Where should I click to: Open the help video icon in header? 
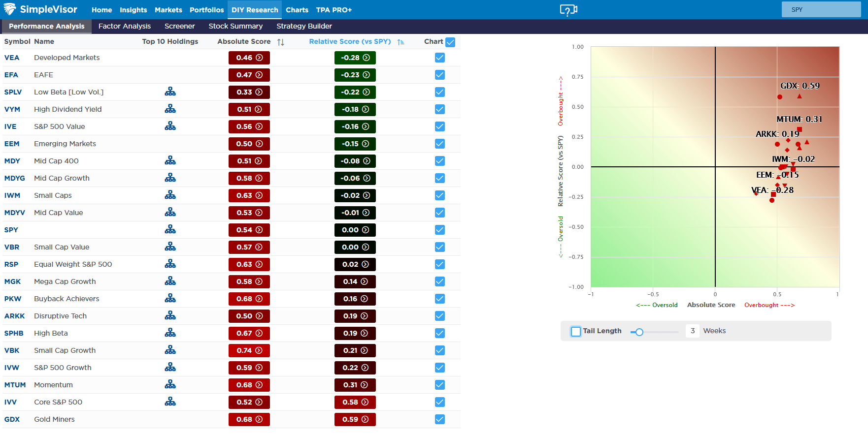[568, 10]
